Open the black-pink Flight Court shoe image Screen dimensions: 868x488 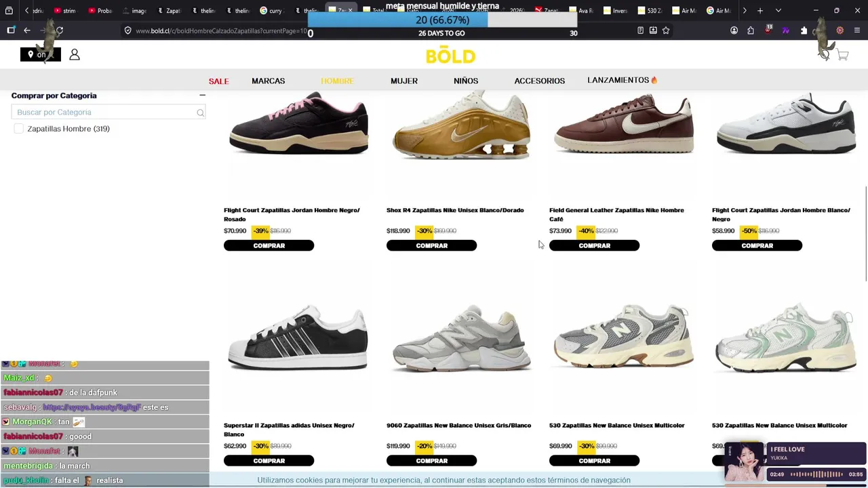[x=298, y=123]
